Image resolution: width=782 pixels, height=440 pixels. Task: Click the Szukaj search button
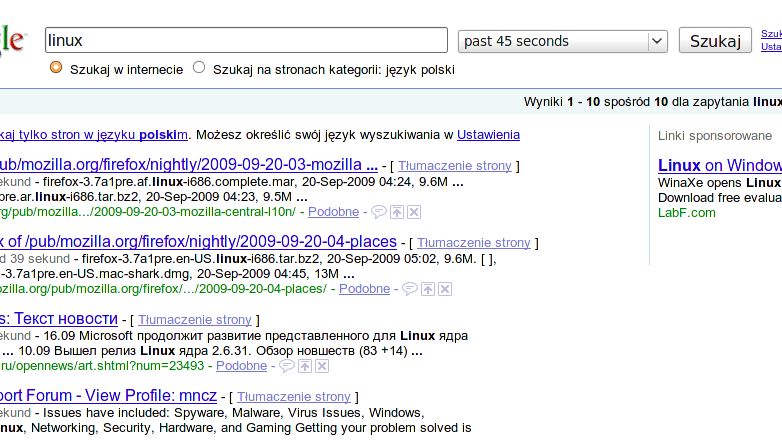(x=715, y=40)
